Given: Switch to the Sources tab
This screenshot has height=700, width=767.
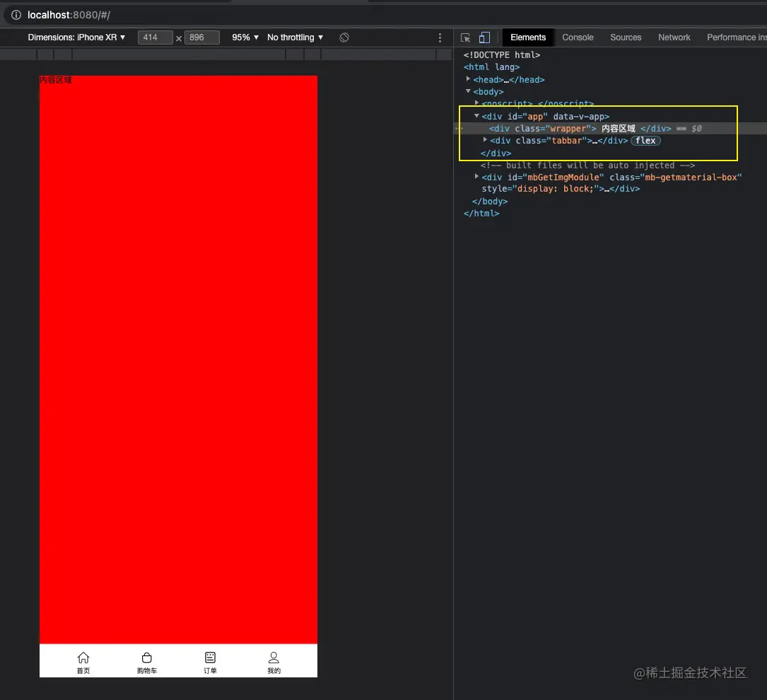Looking at the screenshot, I should point(626,37).
